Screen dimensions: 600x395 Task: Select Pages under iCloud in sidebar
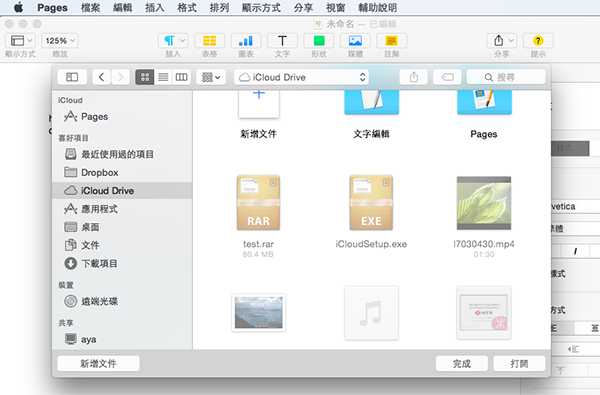[x=122, y=116]
